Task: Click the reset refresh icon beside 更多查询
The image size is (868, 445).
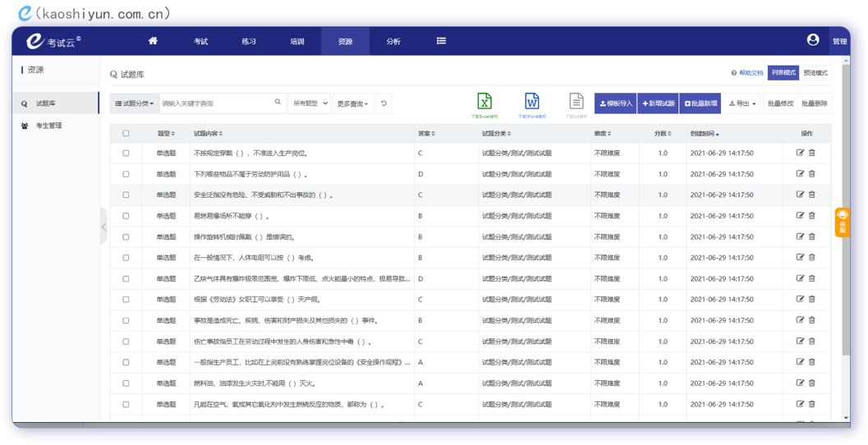Action: pyautogui.click(x=383, y=103)
